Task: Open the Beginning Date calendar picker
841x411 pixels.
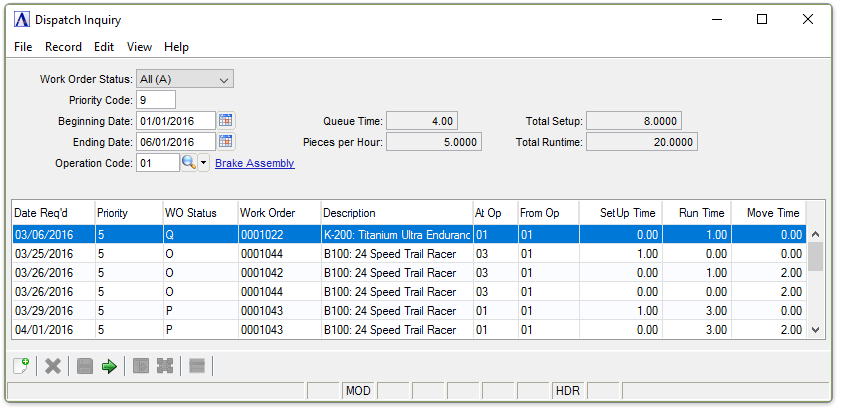Action: (x=226, y=121)
